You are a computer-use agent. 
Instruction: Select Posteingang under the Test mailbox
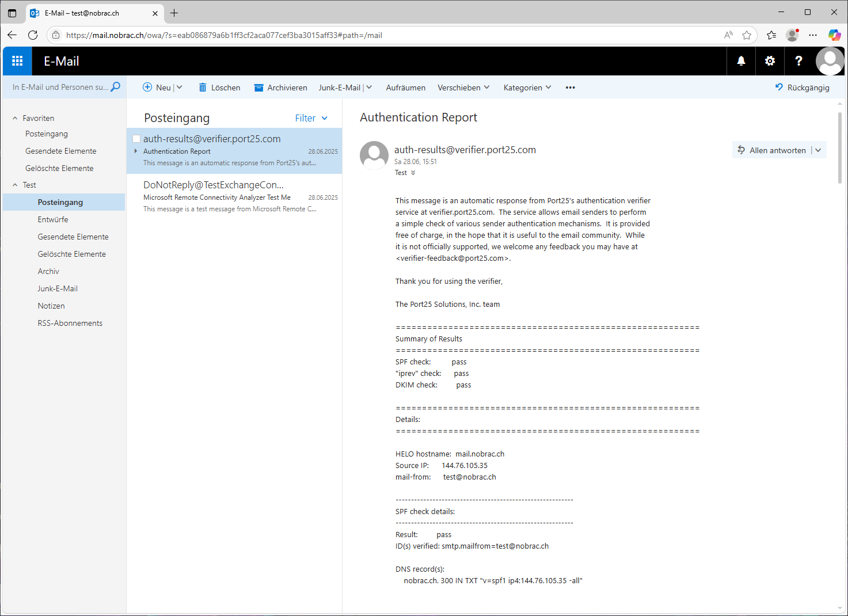pos(64,202)
